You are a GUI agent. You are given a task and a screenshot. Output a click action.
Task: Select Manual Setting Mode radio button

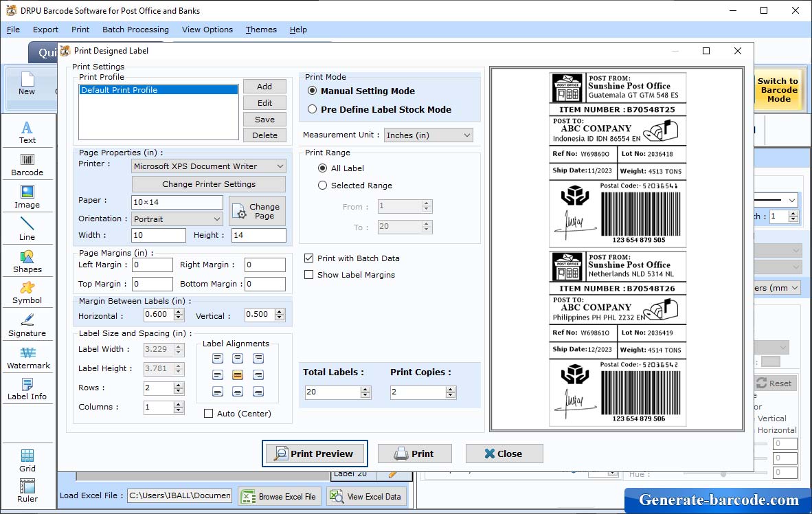point(313,91)
